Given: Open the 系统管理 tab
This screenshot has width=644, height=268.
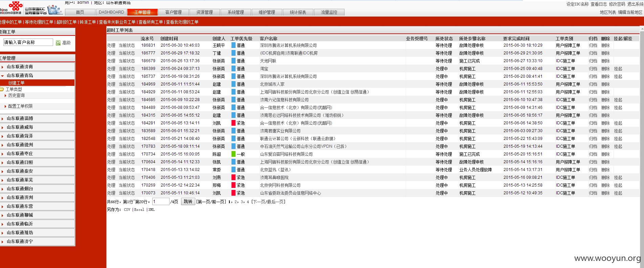Looking at the screenshot, I should (x=236, y=12).
